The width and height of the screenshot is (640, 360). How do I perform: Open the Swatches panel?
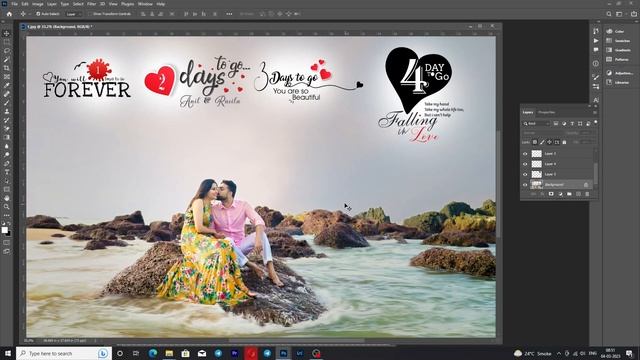619,41
